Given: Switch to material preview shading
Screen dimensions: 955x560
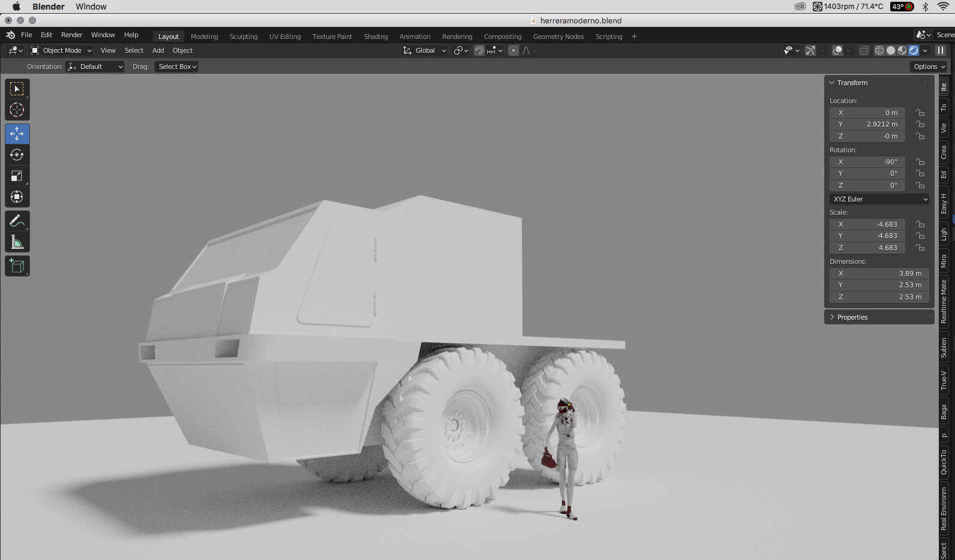Looking at the screenshot, I should [902, 50].
